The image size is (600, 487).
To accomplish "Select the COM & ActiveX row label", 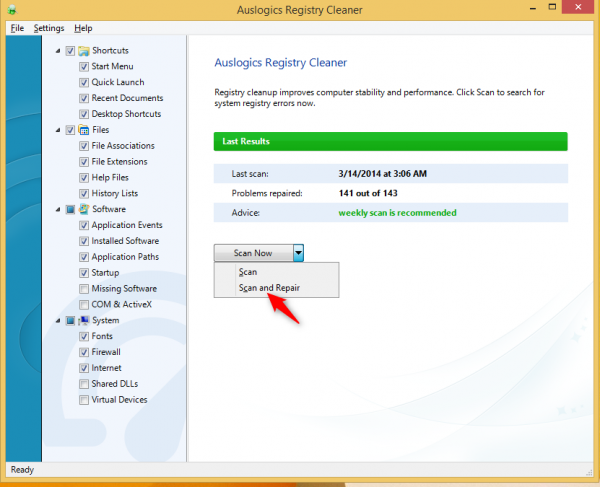I will (x=122, y=304).
